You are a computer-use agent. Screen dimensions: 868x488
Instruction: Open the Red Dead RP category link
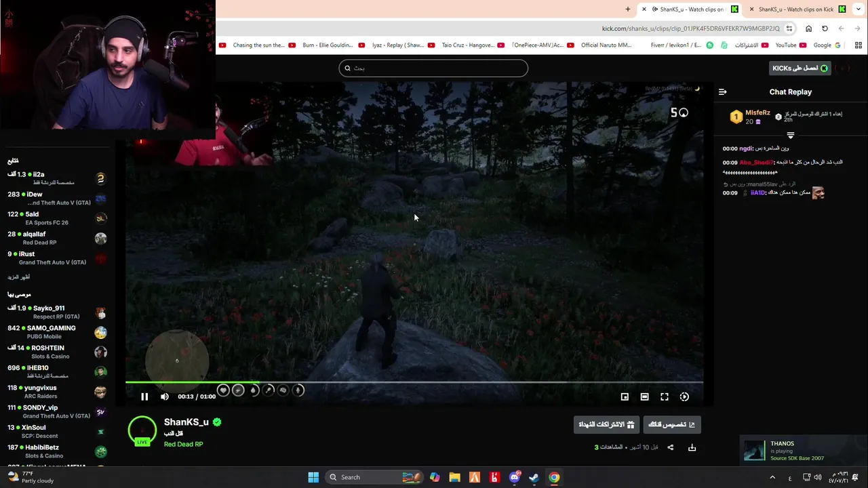pos(183,445)
